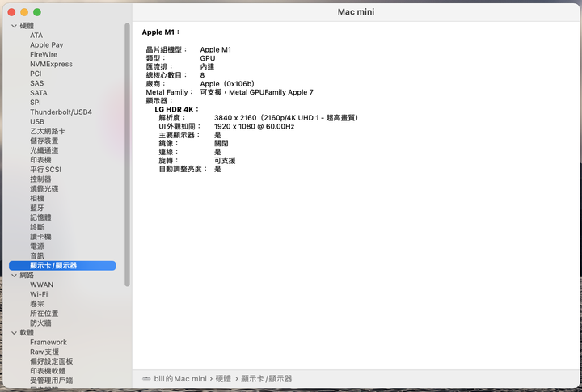The image size is (582, 392).
Task: Click the 網路 category heading
Action: click(27, 276)
